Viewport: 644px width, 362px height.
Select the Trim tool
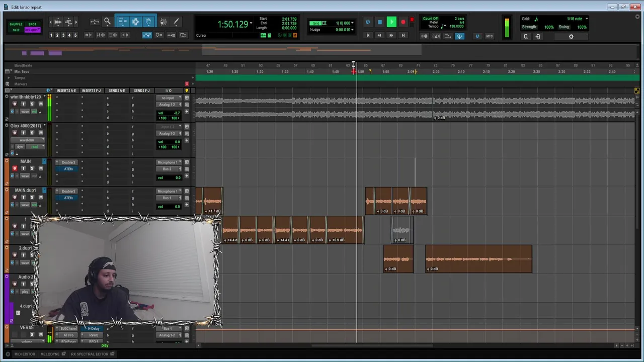(x=122, y=22)
